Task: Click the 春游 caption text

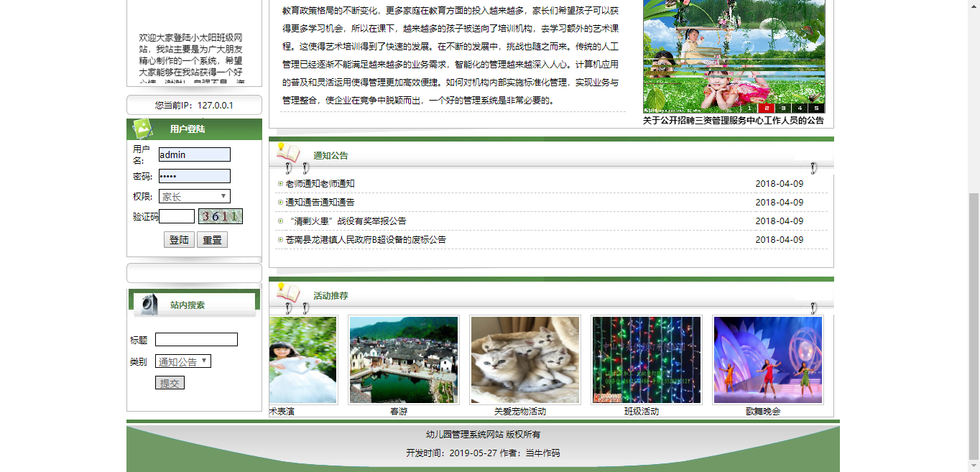Action: point(399,412)
